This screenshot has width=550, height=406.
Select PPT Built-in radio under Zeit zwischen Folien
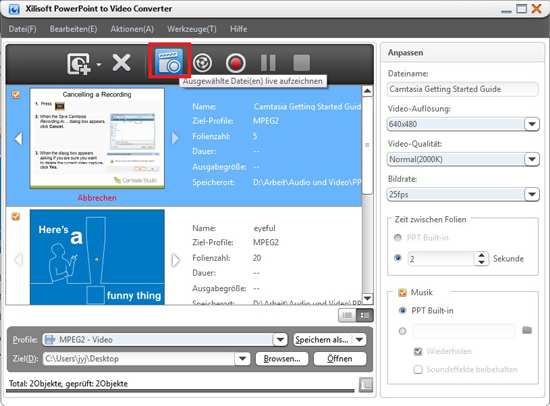click(398, 238)
